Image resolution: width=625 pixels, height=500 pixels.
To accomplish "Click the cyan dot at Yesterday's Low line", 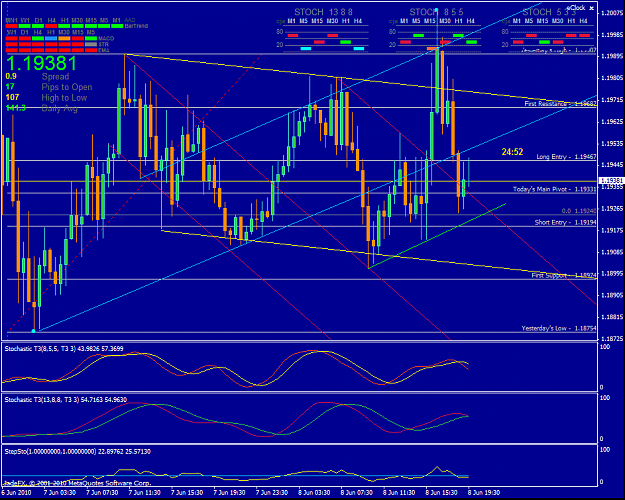I will (33, 331).
